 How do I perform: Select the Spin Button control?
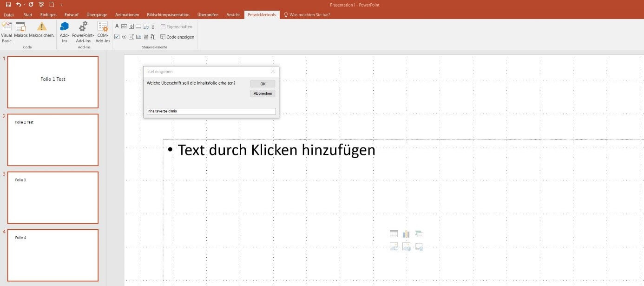pos(131,27)
